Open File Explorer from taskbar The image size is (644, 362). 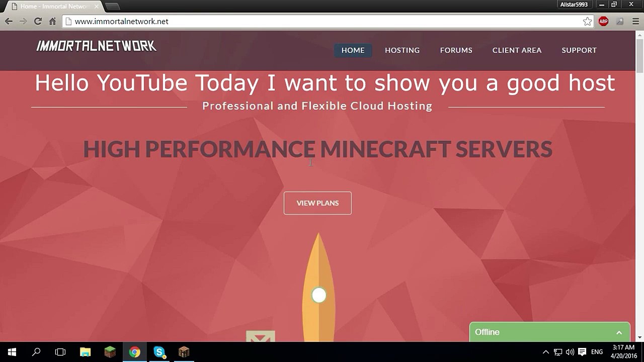(85, 352)
